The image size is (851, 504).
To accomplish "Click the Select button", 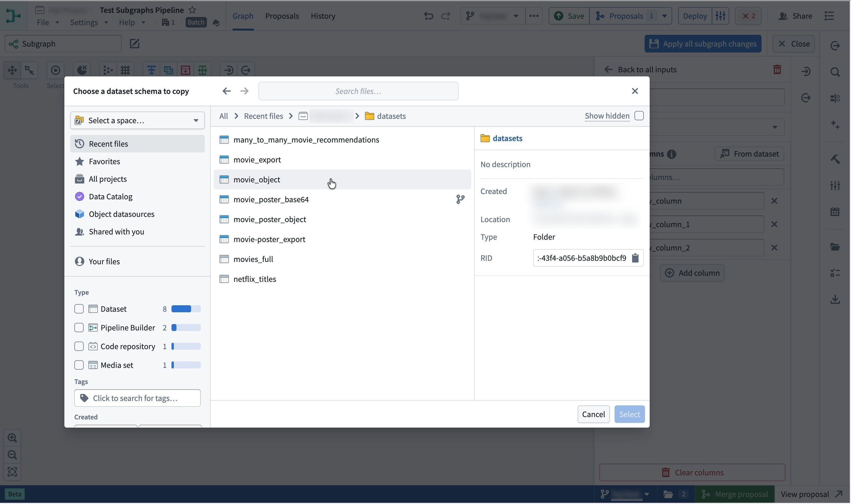I will click(629, 415).
